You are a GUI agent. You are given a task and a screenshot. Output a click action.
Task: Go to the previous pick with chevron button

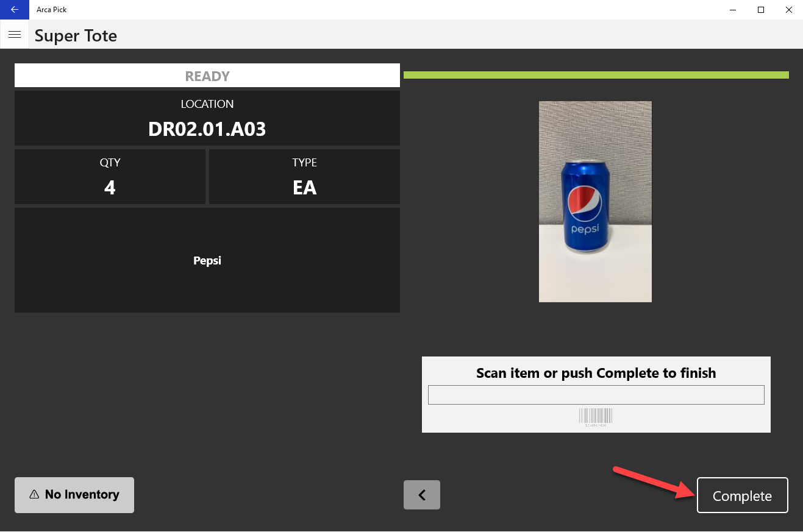click(422, 495)
